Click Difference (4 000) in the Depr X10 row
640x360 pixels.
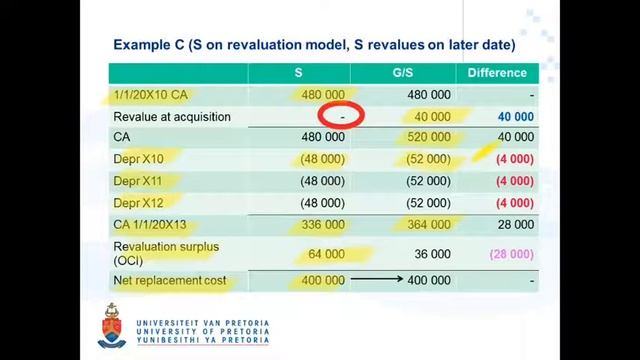click(515, 159)
